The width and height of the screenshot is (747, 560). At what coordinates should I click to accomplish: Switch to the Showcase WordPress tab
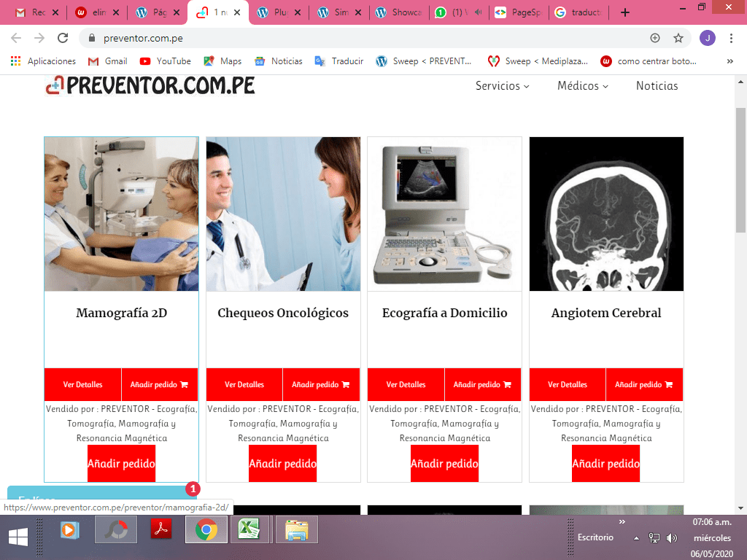point(399,12)
